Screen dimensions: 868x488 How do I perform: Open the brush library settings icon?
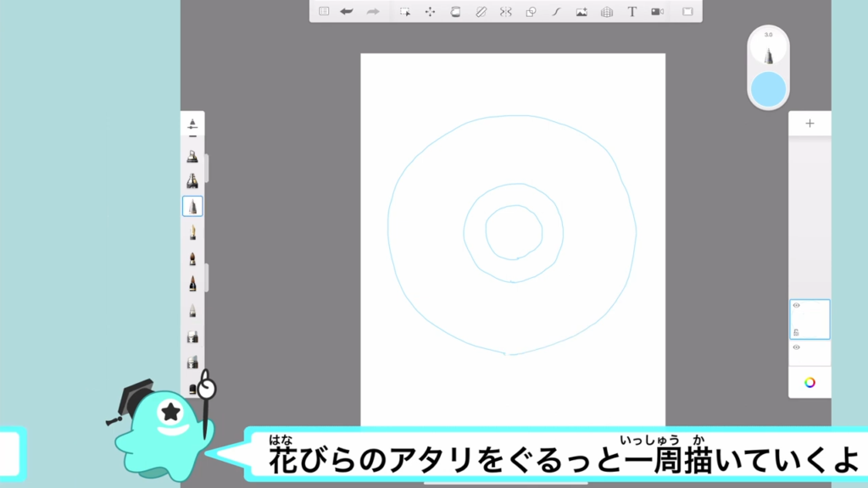192,124
